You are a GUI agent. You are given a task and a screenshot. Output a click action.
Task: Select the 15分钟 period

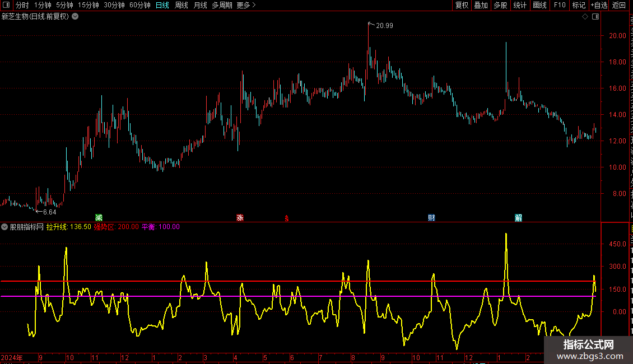click(x=88, y=5)
